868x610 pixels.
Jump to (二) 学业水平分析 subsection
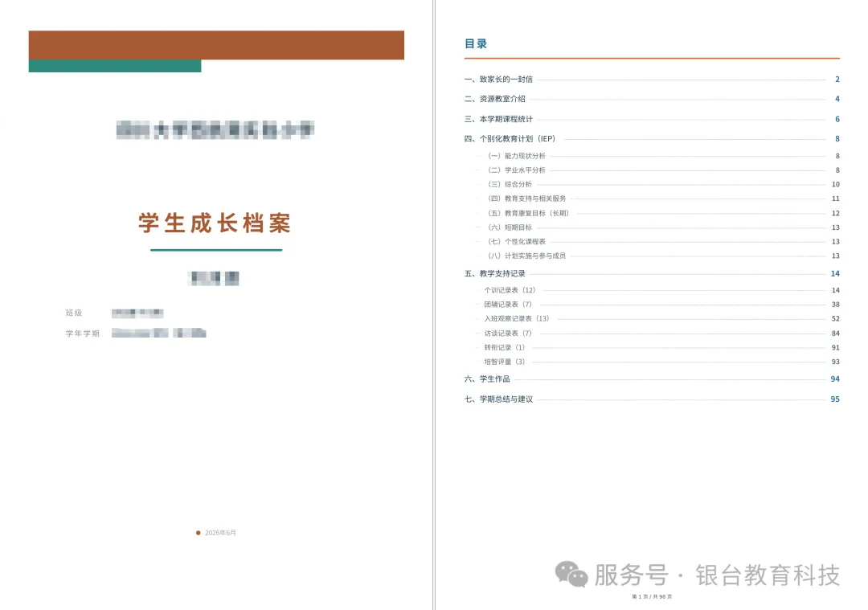(x=516, y=170)
